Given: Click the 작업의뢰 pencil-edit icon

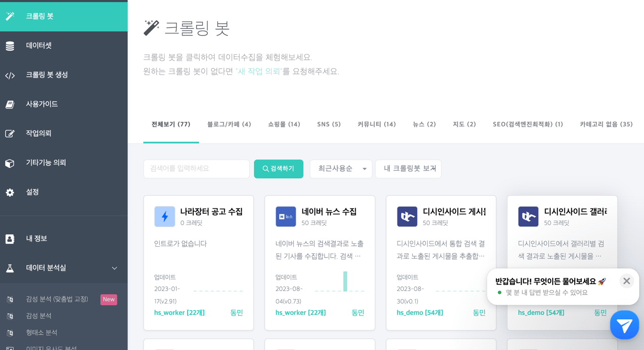Looking at the screenshot, I should coord(10,134).
